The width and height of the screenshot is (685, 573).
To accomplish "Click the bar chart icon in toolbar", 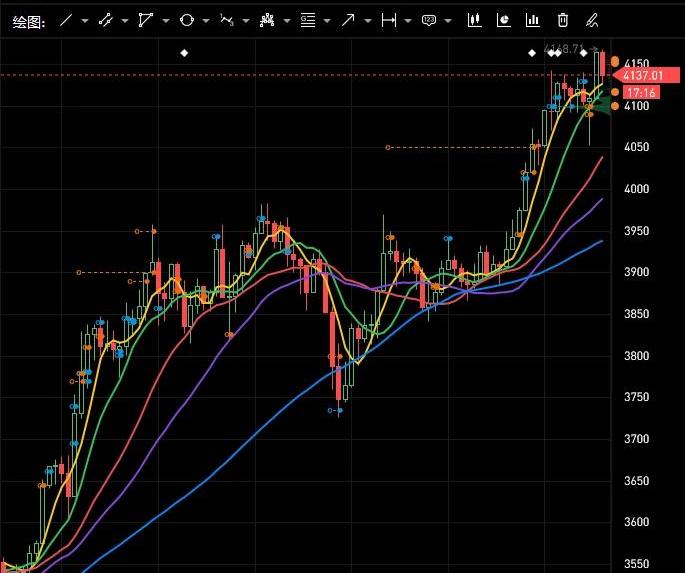I will [x=534, y=20].
